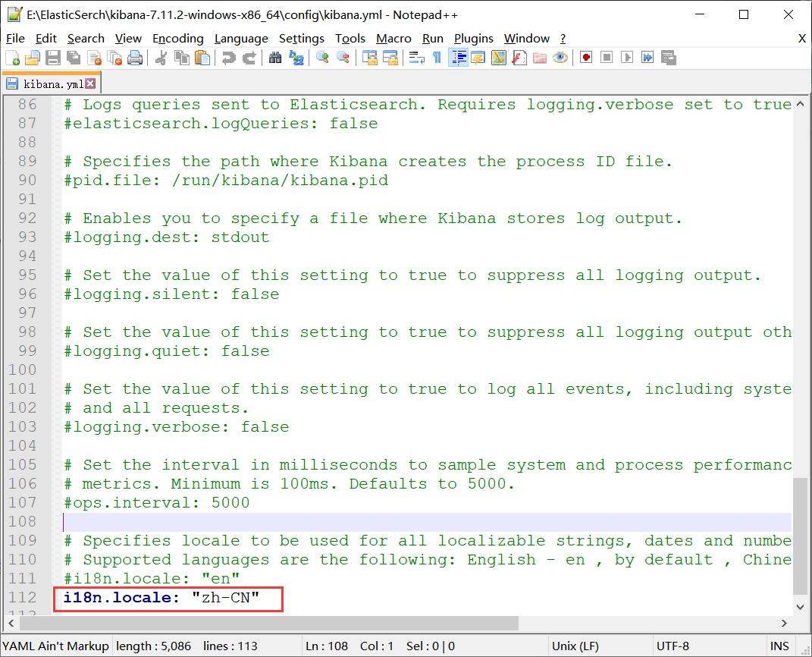Screen dimensions: 812x657
Task: Click the Copy toolbar icon
Action: [x=182, y=58]
